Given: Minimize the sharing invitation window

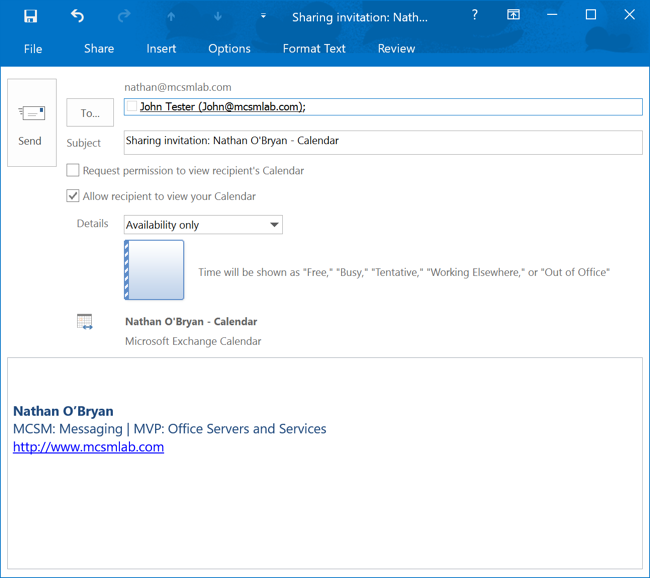Looking at the screenshot, I should (552, 15).
